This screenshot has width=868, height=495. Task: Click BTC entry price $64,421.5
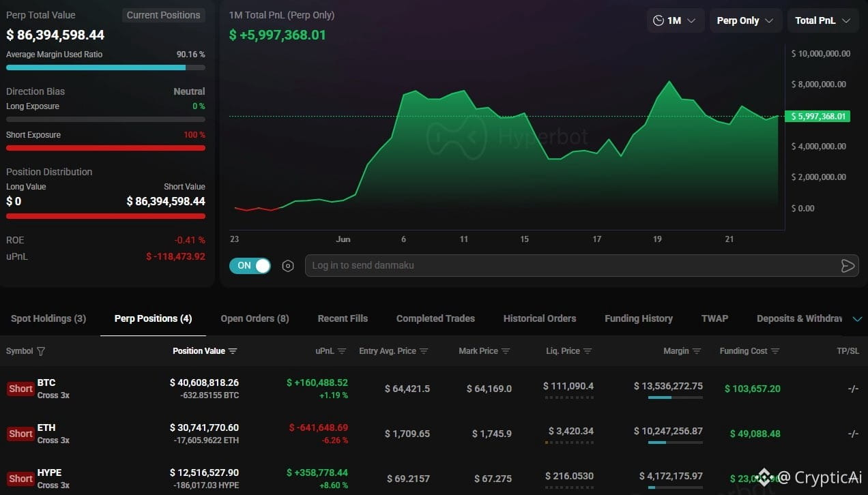407,389
